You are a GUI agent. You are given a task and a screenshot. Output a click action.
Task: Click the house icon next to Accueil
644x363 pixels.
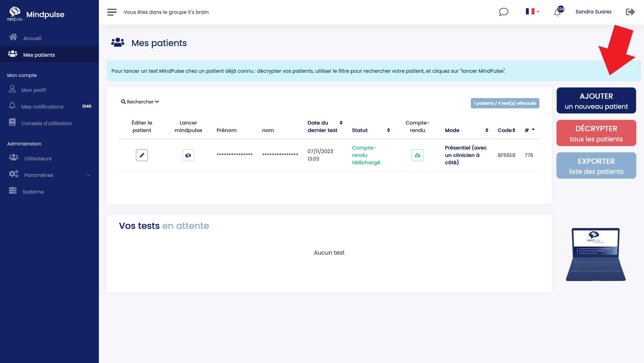click(x=13, y=37)
